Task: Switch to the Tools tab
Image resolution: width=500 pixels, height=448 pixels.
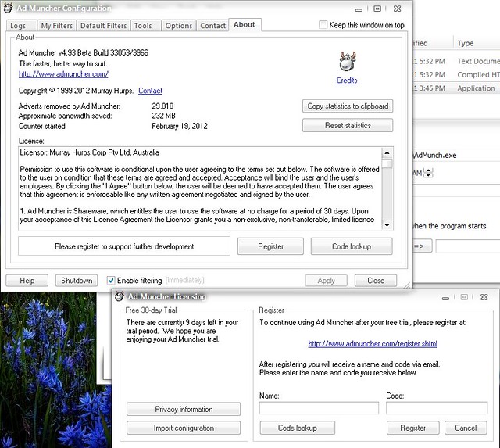Action: tap(145, 26)
